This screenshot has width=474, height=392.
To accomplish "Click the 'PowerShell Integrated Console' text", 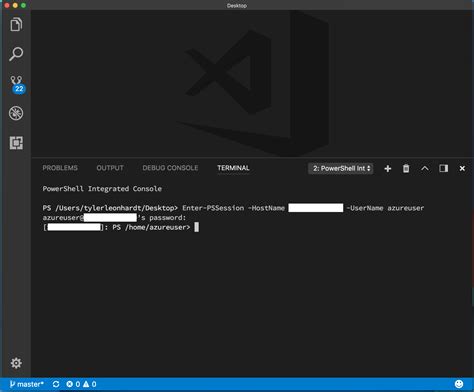I will click(x=102, y=189).
